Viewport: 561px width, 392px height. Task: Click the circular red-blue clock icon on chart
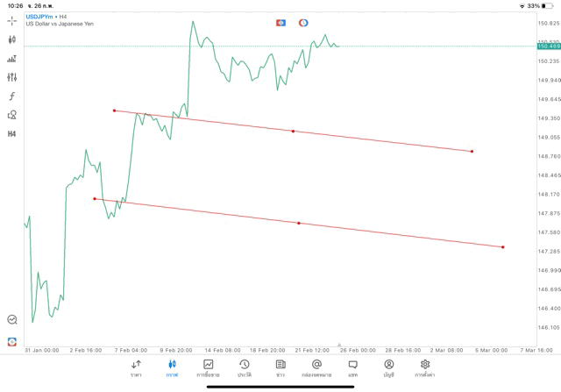303,22
